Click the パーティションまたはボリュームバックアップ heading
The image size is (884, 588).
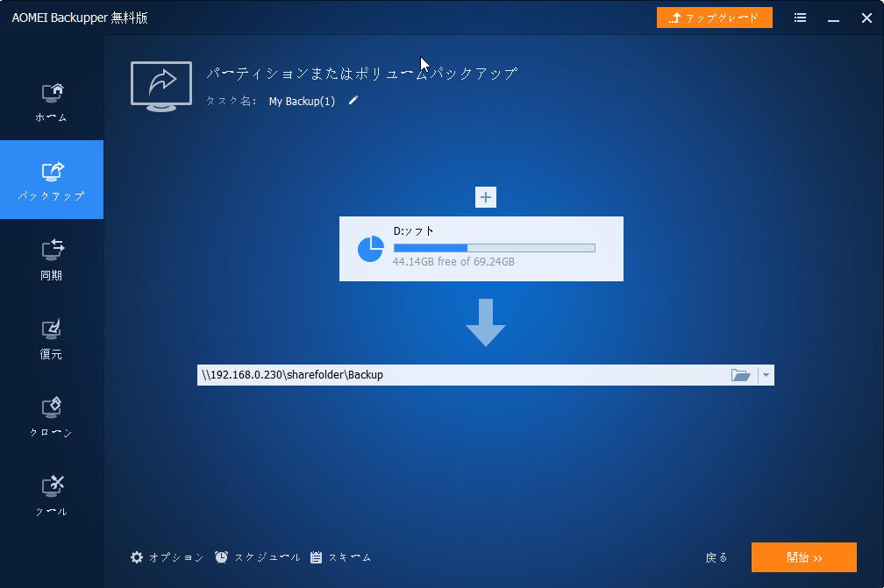361,74
